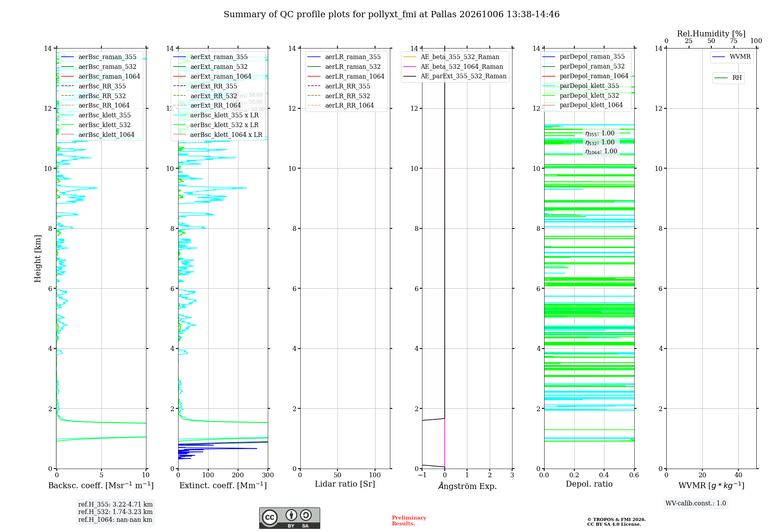Click the Ångström Exp. axis label

pos(467,486)
